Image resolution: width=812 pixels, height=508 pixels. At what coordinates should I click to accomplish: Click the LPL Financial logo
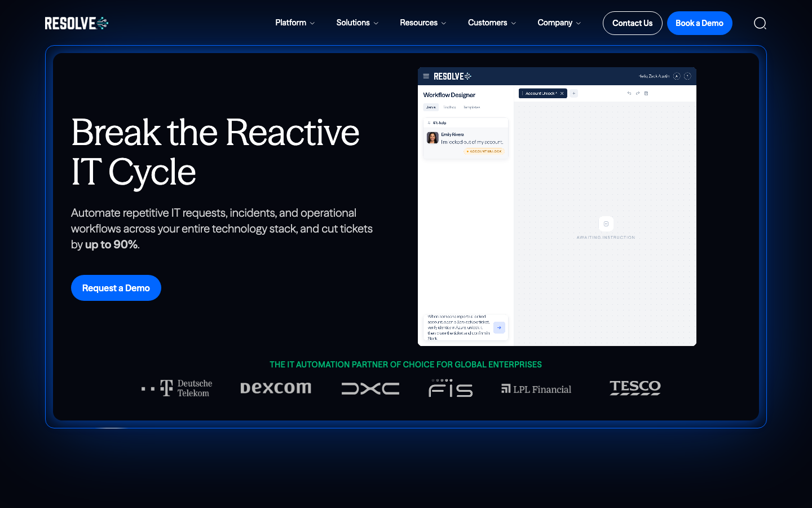coord(536,389)
